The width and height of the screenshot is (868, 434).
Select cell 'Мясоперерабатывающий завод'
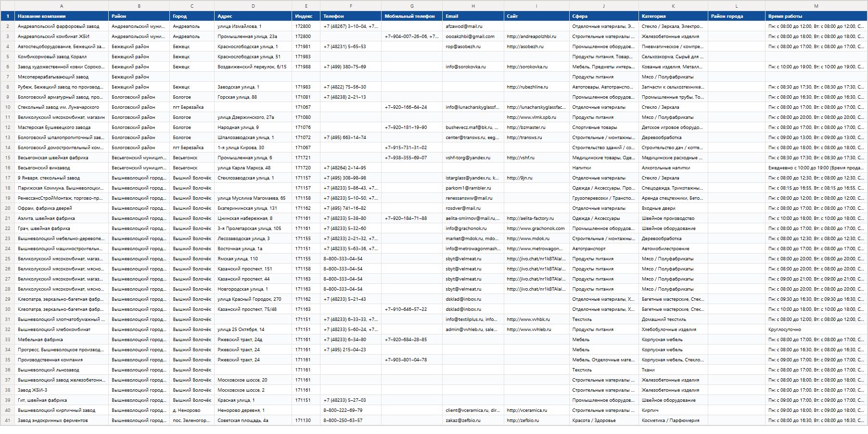point(62,77)
